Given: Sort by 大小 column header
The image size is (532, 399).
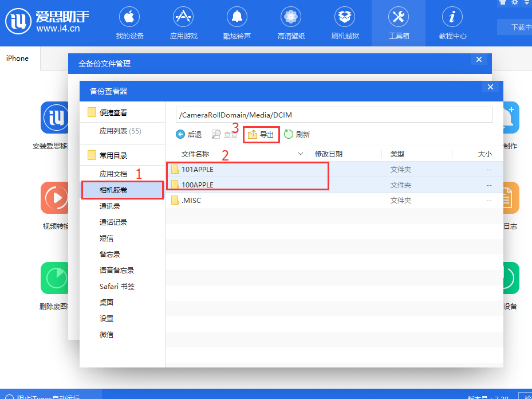Looking at the screenshot, I should [485, 154].
